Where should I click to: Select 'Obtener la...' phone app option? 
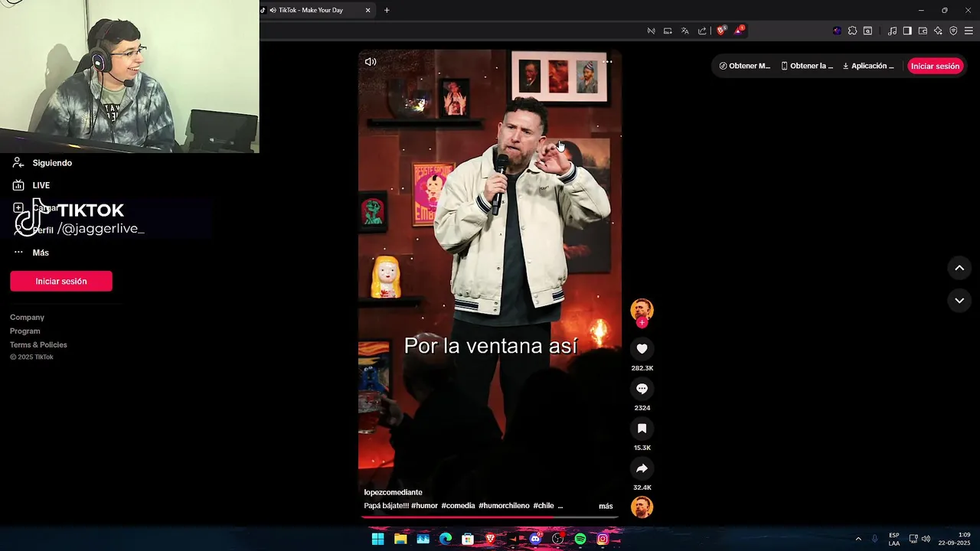(807, 66)
